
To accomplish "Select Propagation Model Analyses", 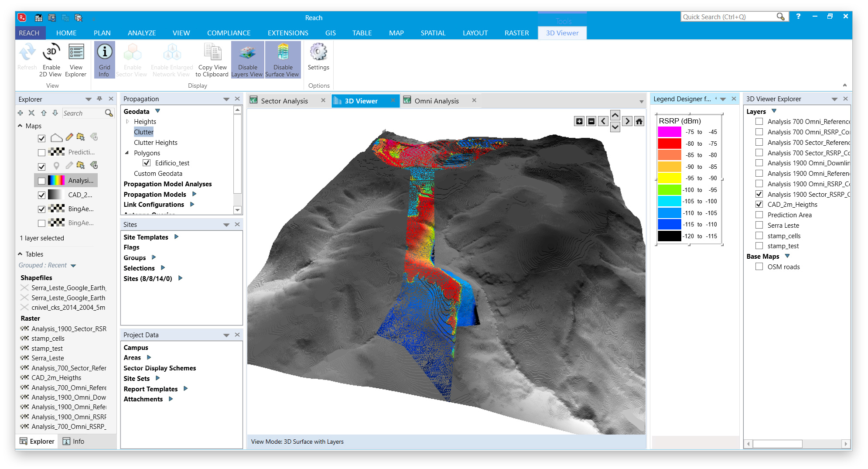I will tap(167, 184).
